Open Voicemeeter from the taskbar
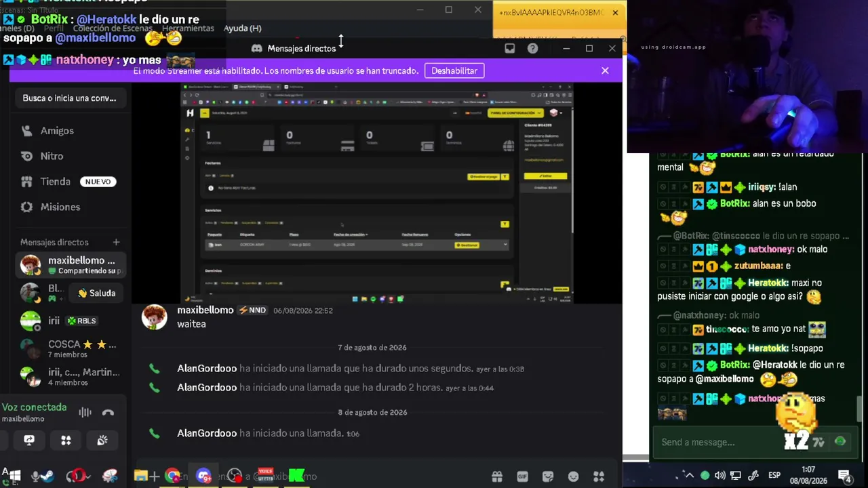 [266, 475]
